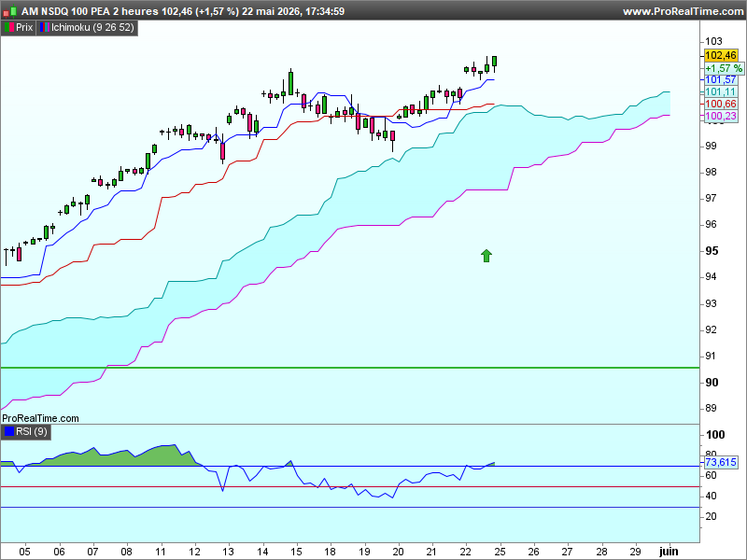Open the www.ProRealTime.com link
This screenshot has height=560, width=747.
pos(684,11)
